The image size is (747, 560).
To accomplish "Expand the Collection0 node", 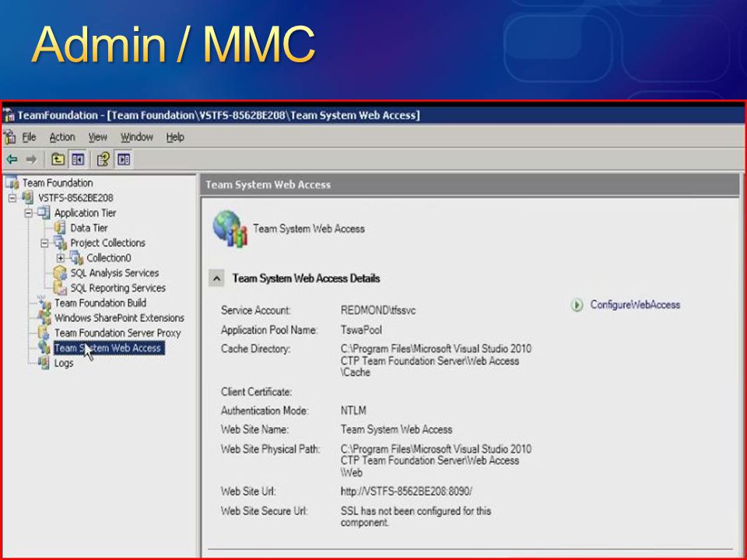I will tap(61, 258).
